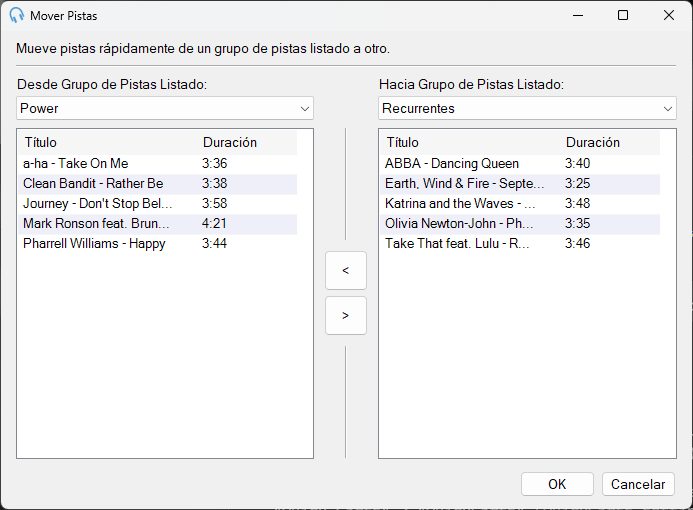Click duration 3:58 in Journey row
Viewport: 693px width, 510px height.
point(214,203)
